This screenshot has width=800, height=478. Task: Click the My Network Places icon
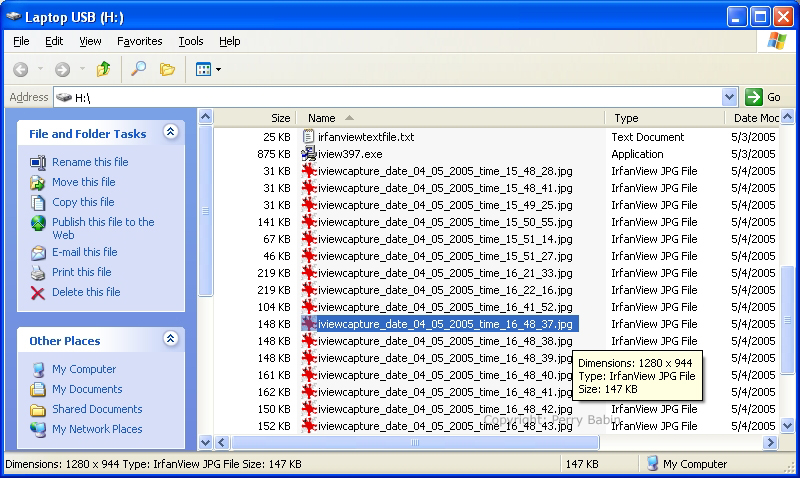pos(38,430)
